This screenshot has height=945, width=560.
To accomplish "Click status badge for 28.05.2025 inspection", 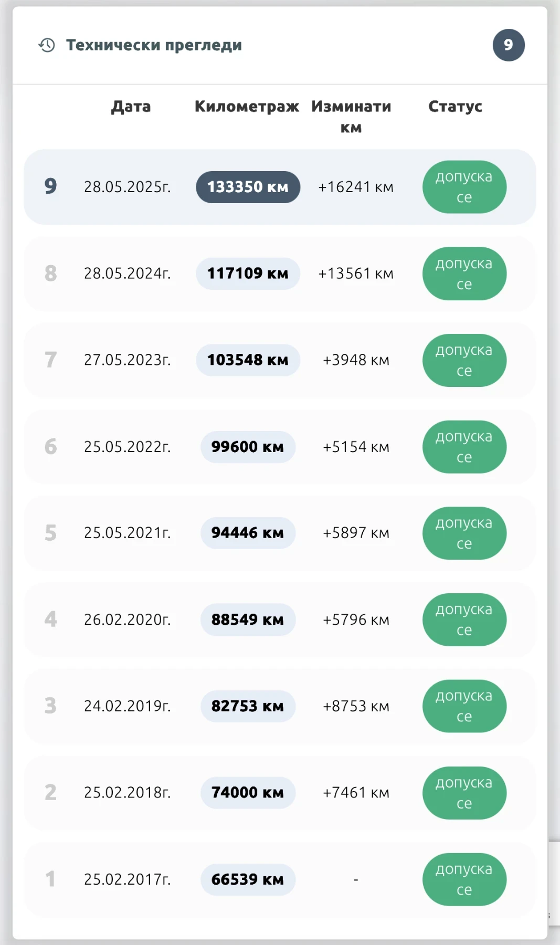I will (464, 187).
